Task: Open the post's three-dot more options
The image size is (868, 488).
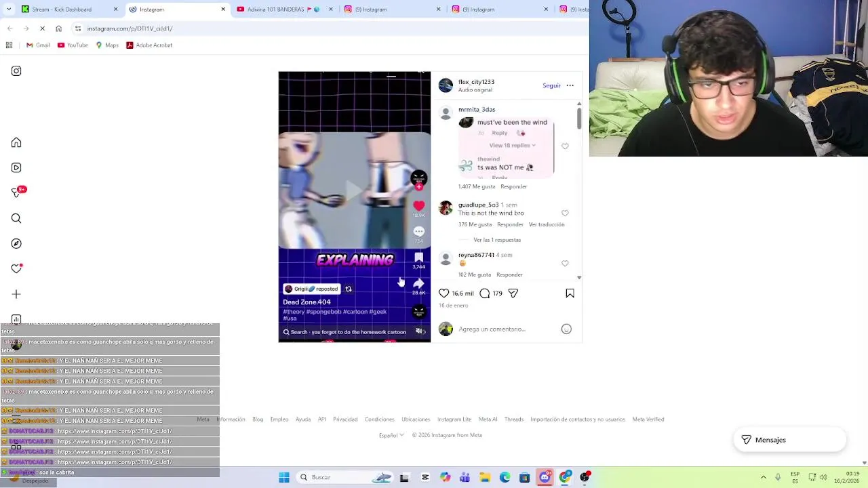Action: click(570, 85)
